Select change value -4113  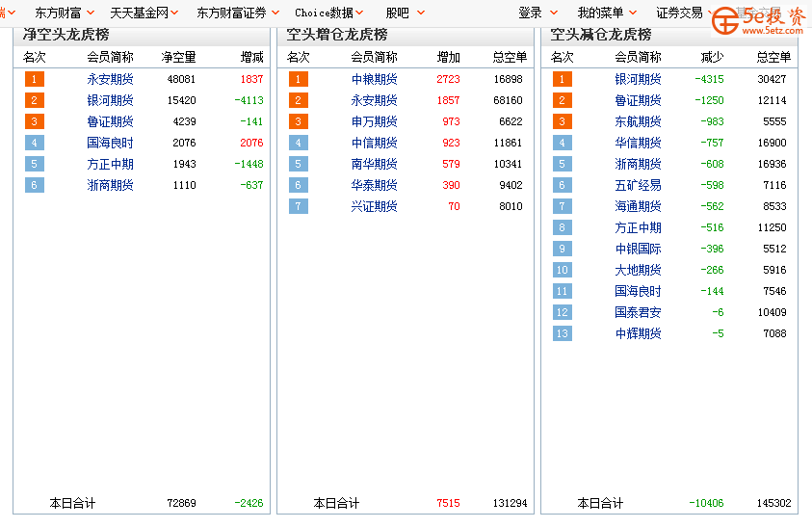(249, 100)
